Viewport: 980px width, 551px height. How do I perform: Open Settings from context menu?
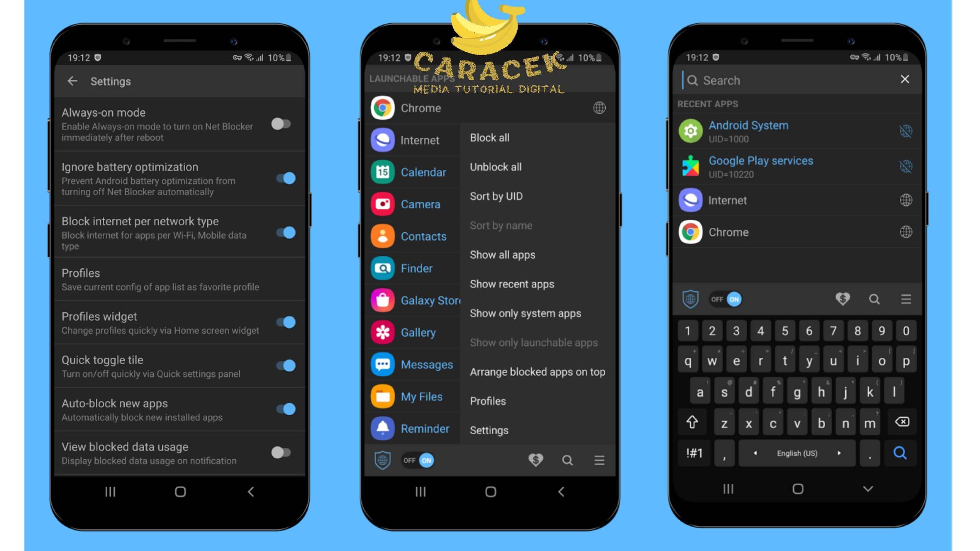488,430
